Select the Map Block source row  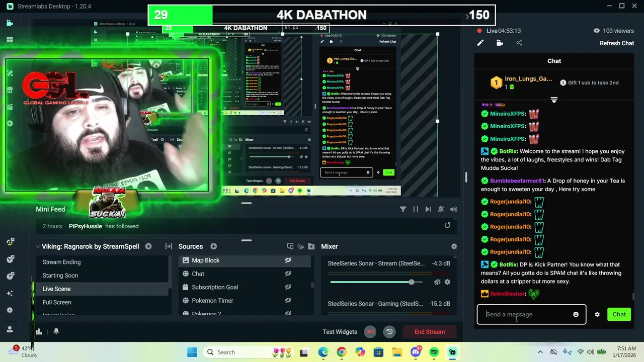(x=245, y=260)
